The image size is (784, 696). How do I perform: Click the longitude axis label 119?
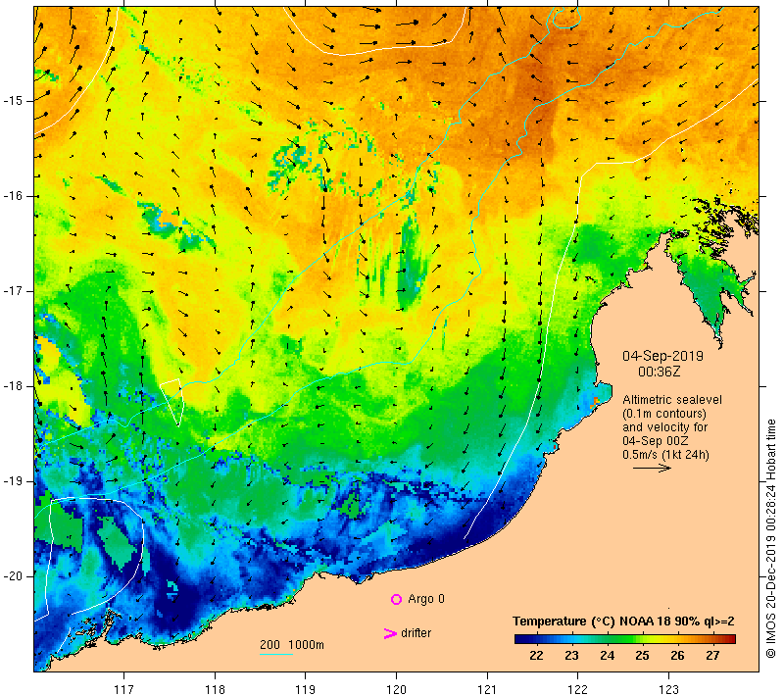point(306,689)
